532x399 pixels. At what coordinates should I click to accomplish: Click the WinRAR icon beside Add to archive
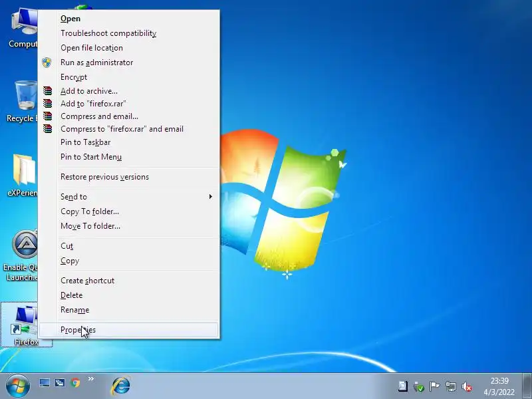[x=47, y=90]
